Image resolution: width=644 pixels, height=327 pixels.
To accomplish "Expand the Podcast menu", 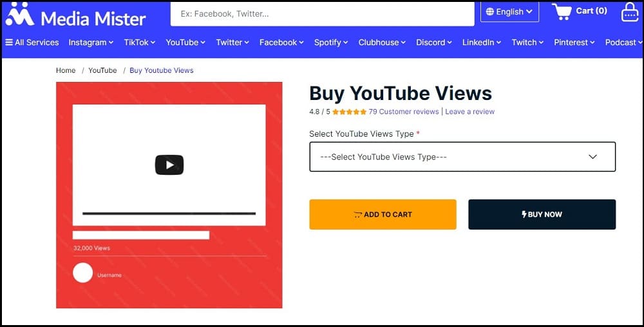I will click(x=623, y=43).
